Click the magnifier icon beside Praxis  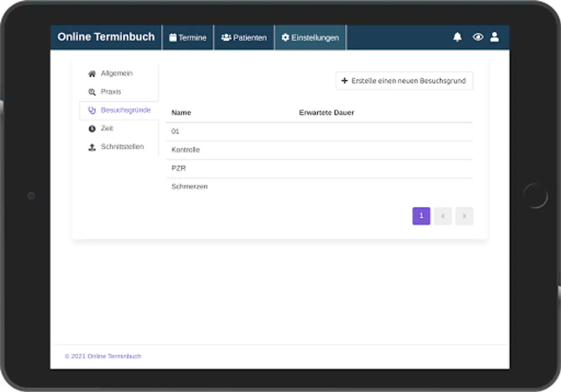(92, 92)
